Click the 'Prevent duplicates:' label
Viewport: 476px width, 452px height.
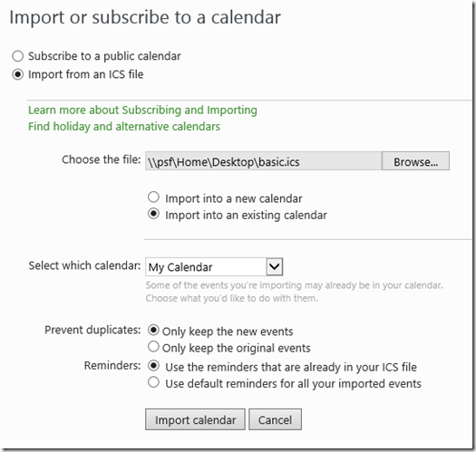point(92,330)
